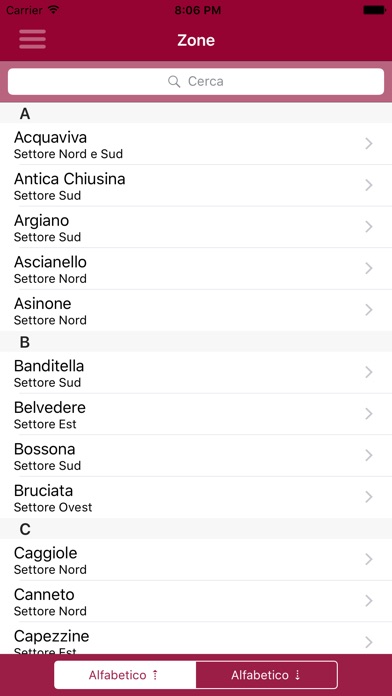
Task: Tap the arrow beside Belvedere
Action: [368, 414]
